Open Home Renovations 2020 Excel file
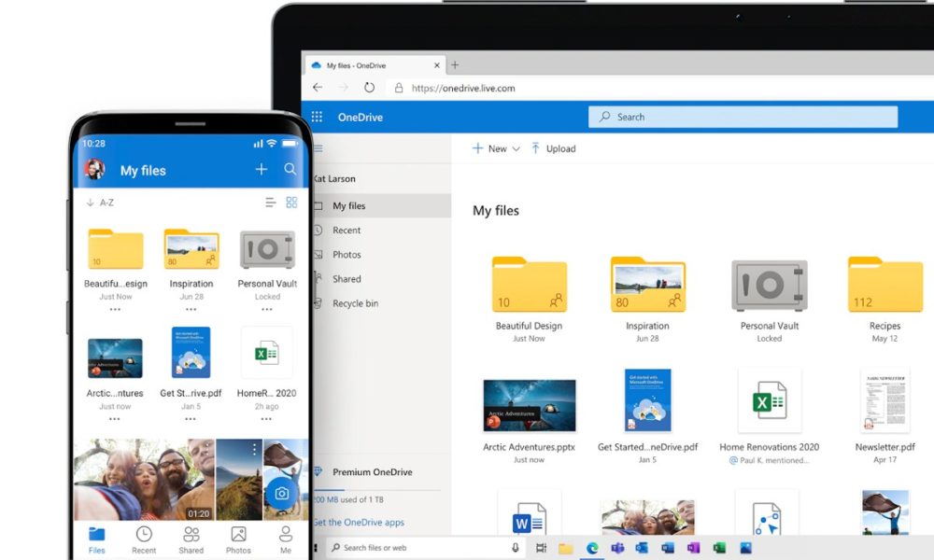 (769, 402)
